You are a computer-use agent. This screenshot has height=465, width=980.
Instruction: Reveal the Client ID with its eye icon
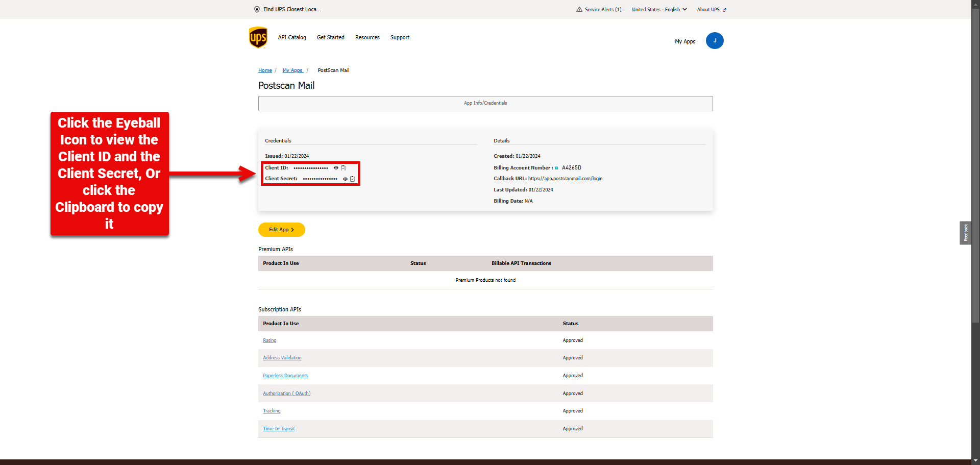(336, 168)
